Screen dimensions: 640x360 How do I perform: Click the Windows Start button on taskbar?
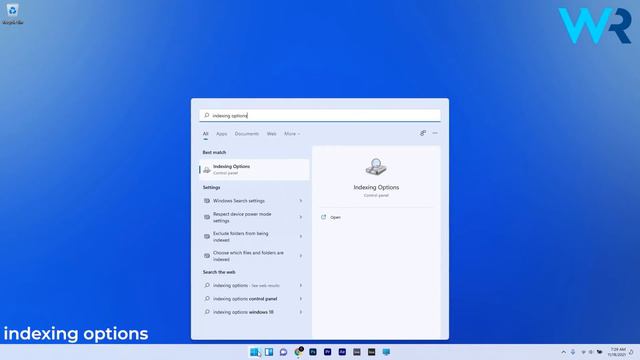pyautogui.click(x=254, y=352)
